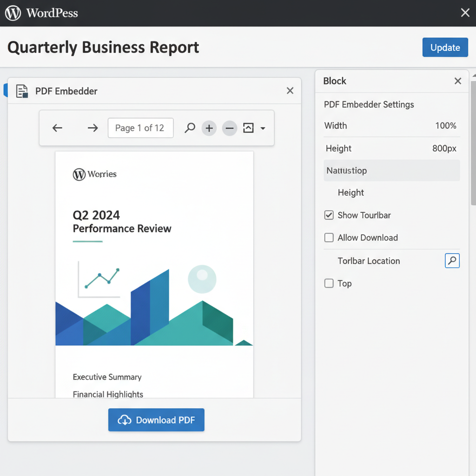
Task: Check the Top checkbox
Action: [x=329, y=284]
